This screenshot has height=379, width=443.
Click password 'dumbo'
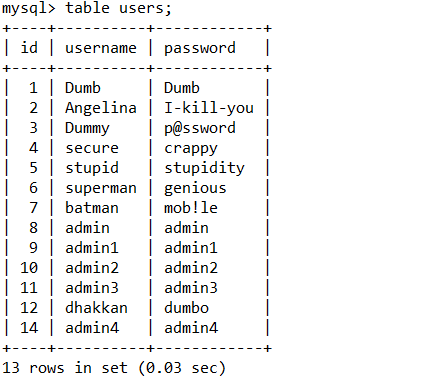pos(186,308)
